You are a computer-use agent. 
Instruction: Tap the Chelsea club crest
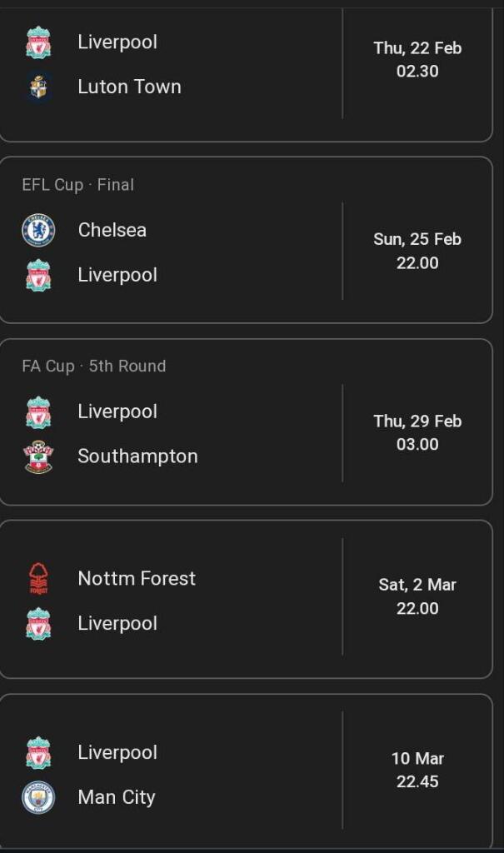point(38,231)
